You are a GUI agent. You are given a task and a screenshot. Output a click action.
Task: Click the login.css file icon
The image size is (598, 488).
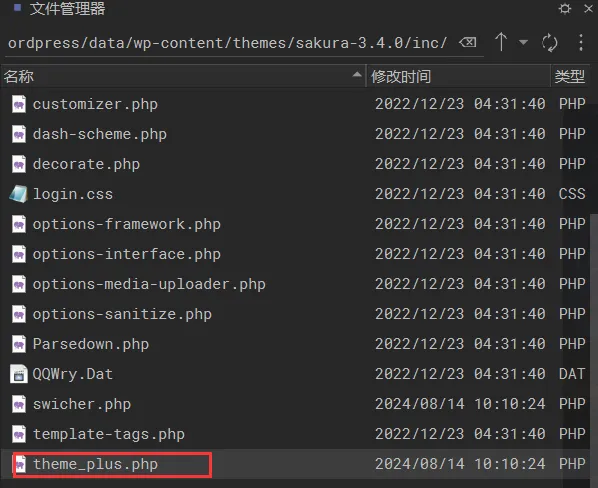[x=18, y=194]
